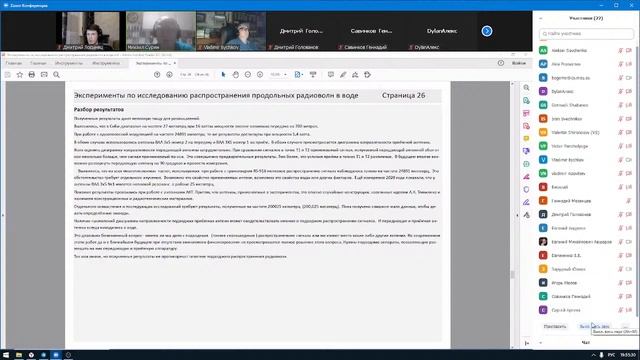Screen dimensions: 640x360
Task: Click the search icon in Acrobat tools pane
Action: tap(527, 88)
